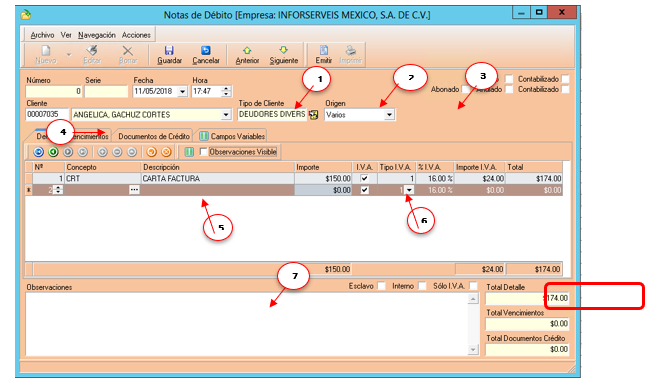This screenshot has width=655, height=380.
Task: Click the ellipsis button in Concepto cell
Action: point(134,190)
